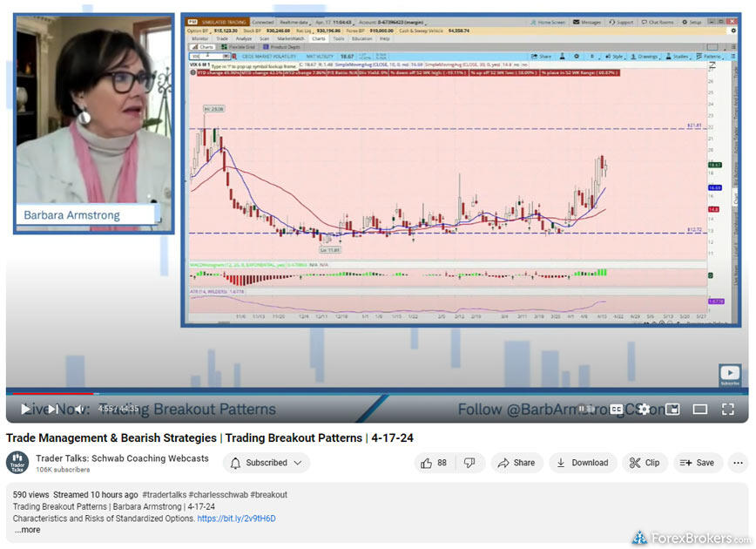Play the video
Viewport: 756px width, 549px height.
25,409
